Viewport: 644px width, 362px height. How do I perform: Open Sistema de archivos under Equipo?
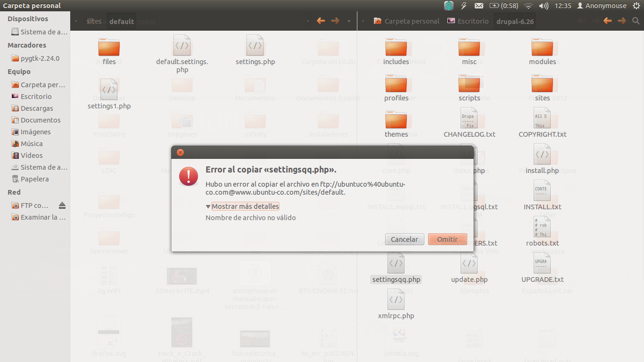click(x=40, y=167)
